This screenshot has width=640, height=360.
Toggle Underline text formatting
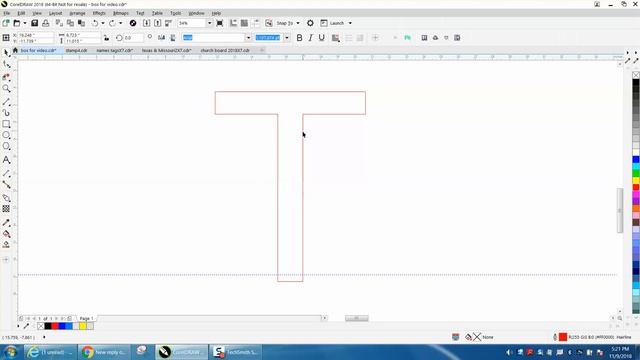pos(322,38)
